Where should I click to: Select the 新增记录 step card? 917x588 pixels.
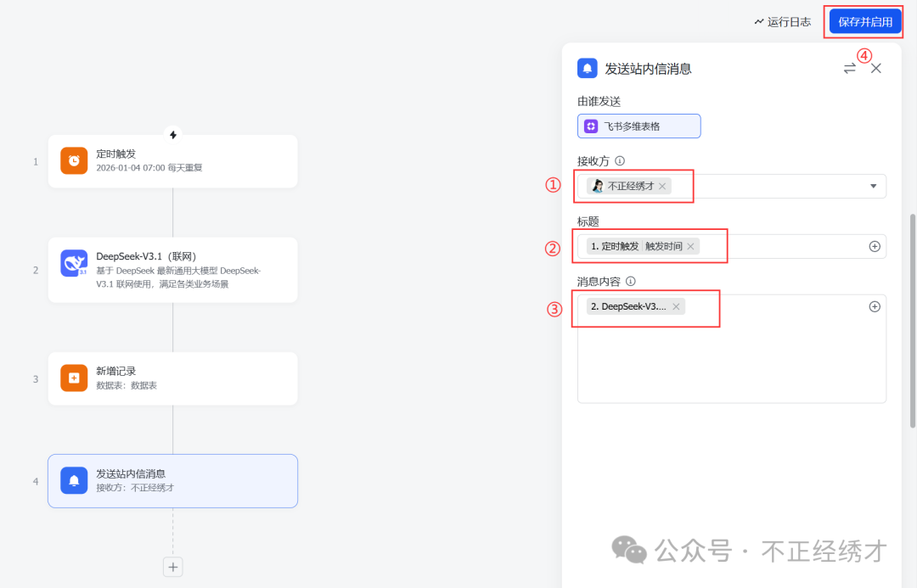tap(173, 378)
